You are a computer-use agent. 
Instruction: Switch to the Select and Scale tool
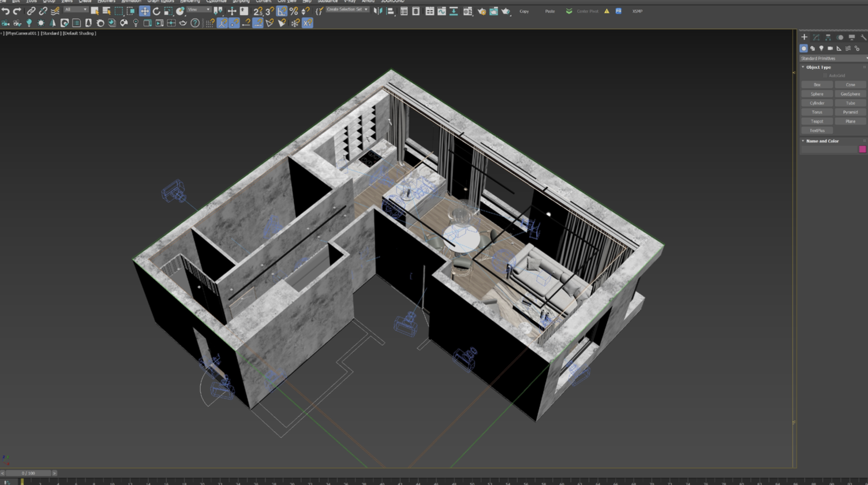(169, 11)
